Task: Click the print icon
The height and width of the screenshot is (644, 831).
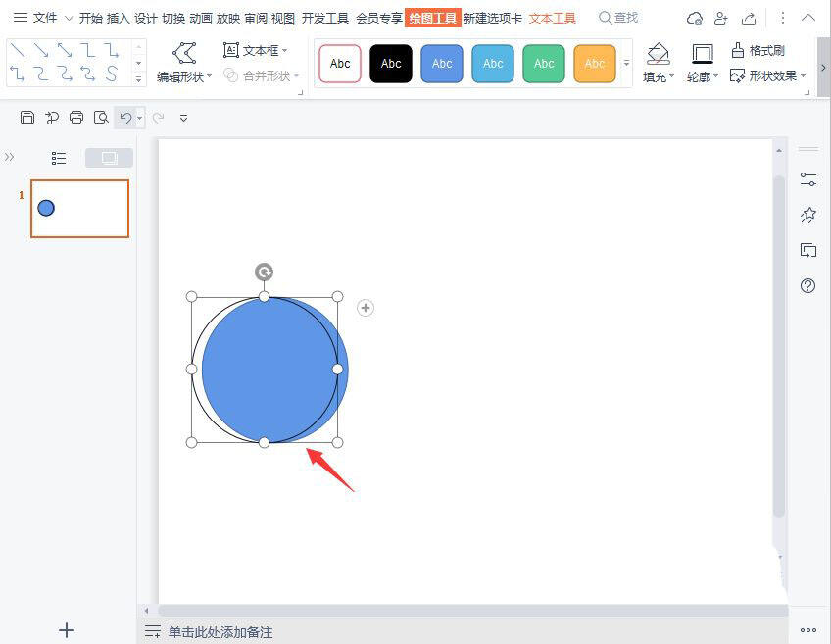Action: (76, 118)
